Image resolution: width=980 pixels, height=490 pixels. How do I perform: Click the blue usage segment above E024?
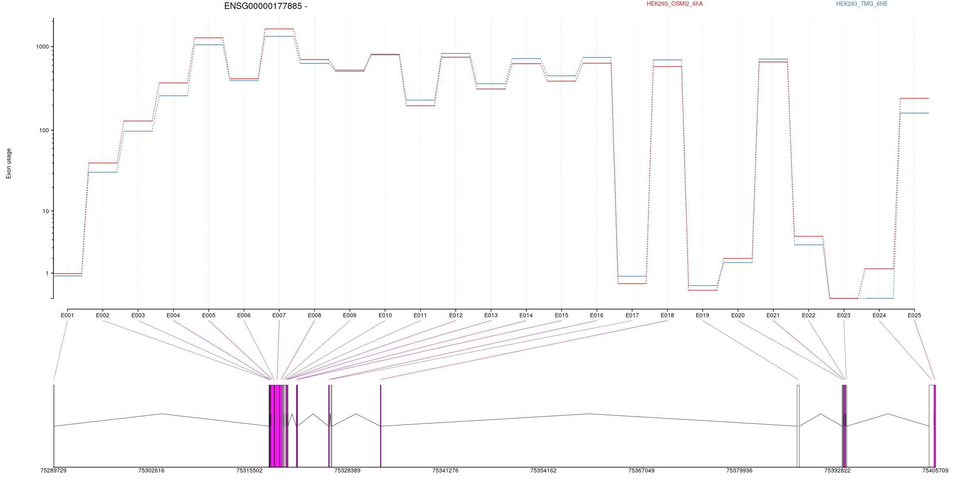(879, 298)
